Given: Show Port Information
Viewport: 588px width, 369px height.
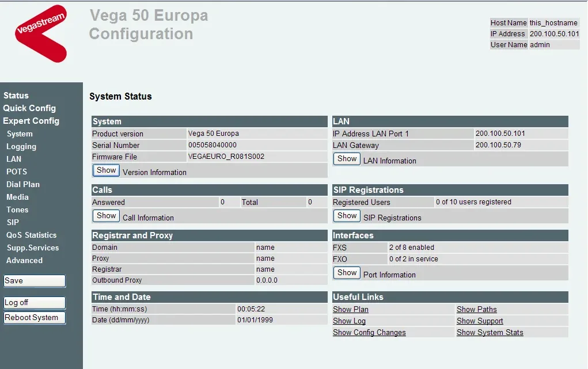Looking at the screenshot, I should click(x=347, y=273).
